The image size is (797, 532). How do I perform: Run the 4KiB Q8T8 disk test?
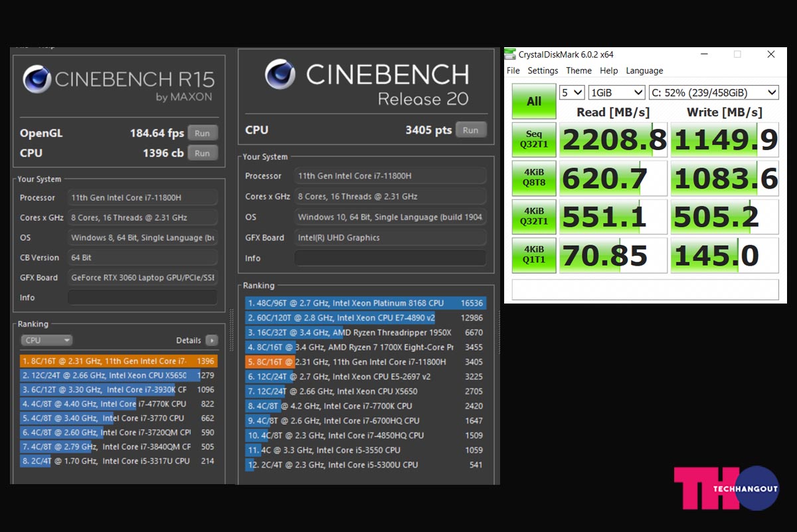534,179
